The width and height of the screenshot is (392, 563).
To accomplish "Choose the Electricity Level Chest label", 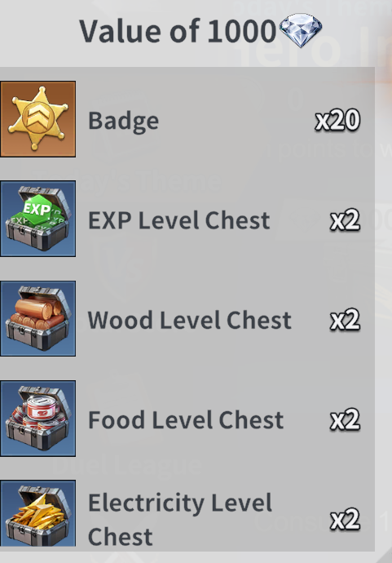I will tap(180, 519).
